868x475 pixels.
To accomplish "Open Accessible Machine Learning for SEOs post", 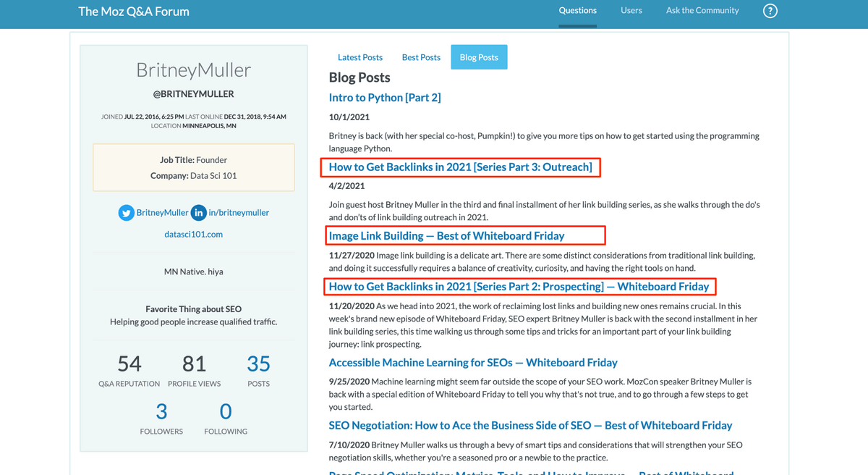I will tap(473, 363).
